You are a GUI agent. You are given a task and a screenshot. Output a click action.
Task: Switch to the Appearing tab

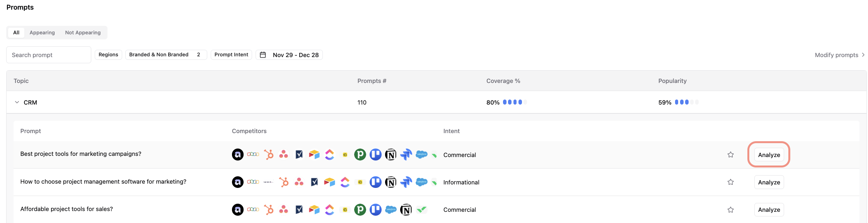pyautogui.click(x=42, y=32)
